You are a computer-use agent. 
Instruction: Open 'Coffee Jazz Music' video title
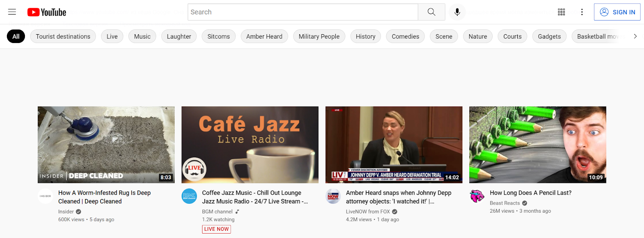coord(255,197)
